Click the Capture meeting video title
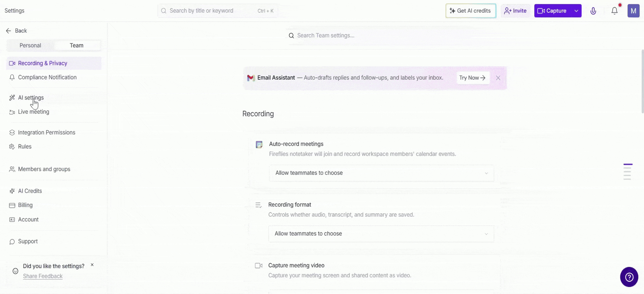 coord(296,266)
